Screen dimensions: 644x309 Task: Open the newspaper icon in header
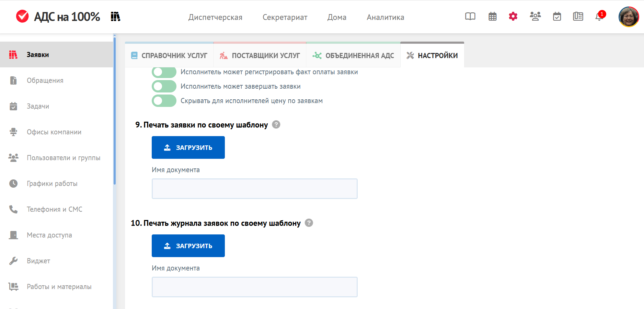click(578, 16)
